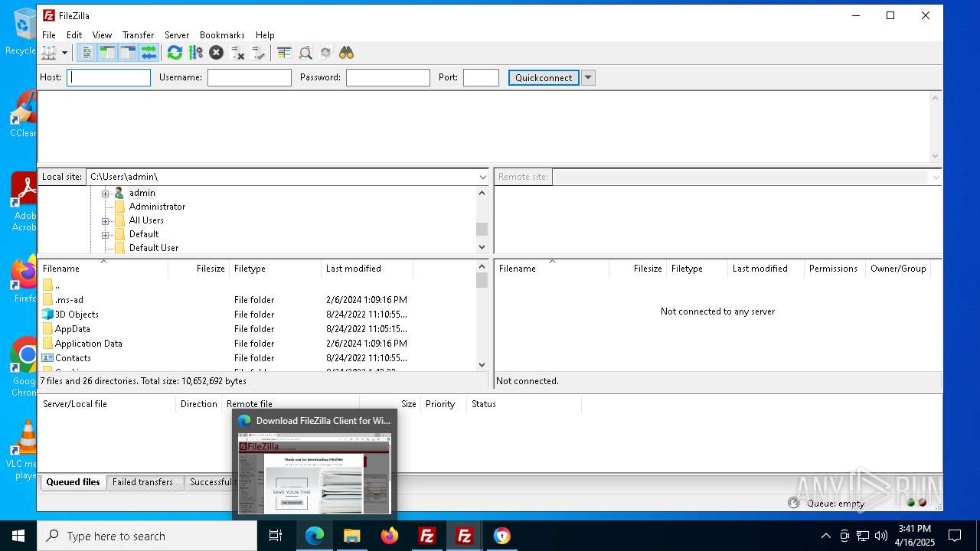Select Default User folder in tree
980x551 pixels.
[154, 248]
